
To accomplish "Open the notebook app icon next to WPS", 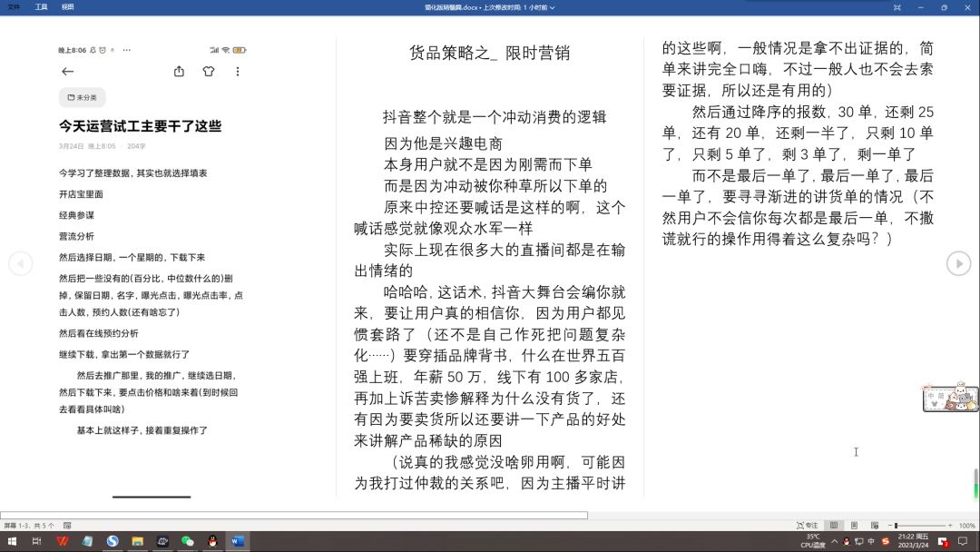I will 87,541.
